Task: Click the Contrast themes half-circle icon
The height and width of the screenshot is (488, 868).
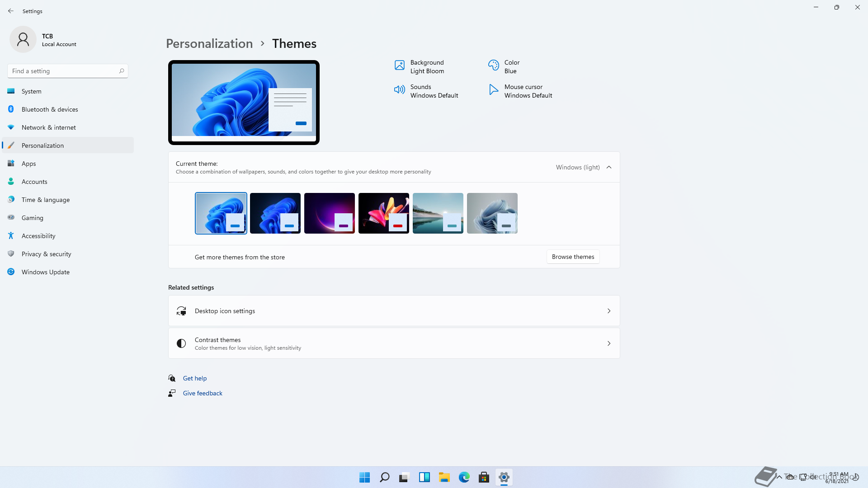Action: 181,343
